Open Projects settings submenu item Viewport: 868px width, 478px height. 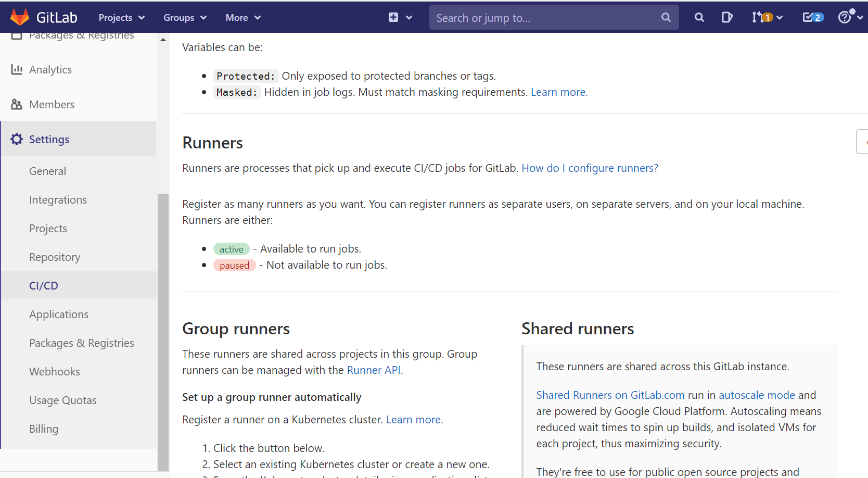(48, 229)
